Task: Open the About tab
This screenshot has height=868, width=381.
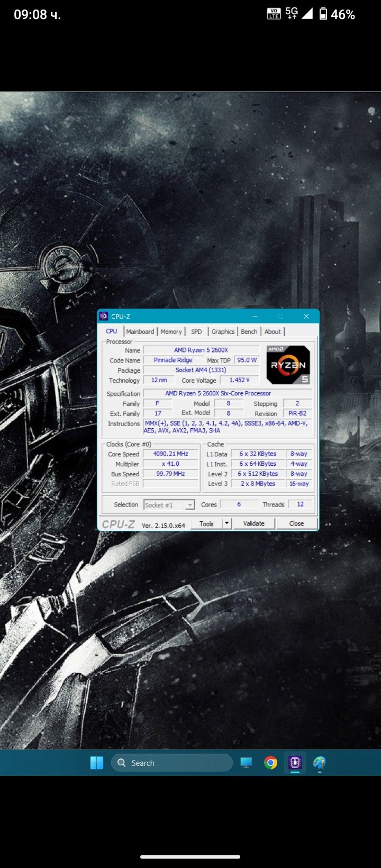Action: click(273, 332)
